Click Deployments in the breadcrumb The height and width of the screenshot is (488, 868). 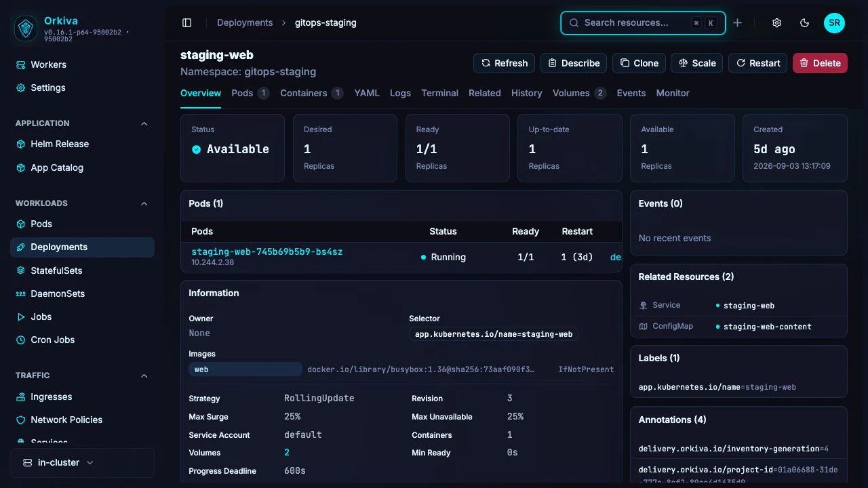coord(245,22)
